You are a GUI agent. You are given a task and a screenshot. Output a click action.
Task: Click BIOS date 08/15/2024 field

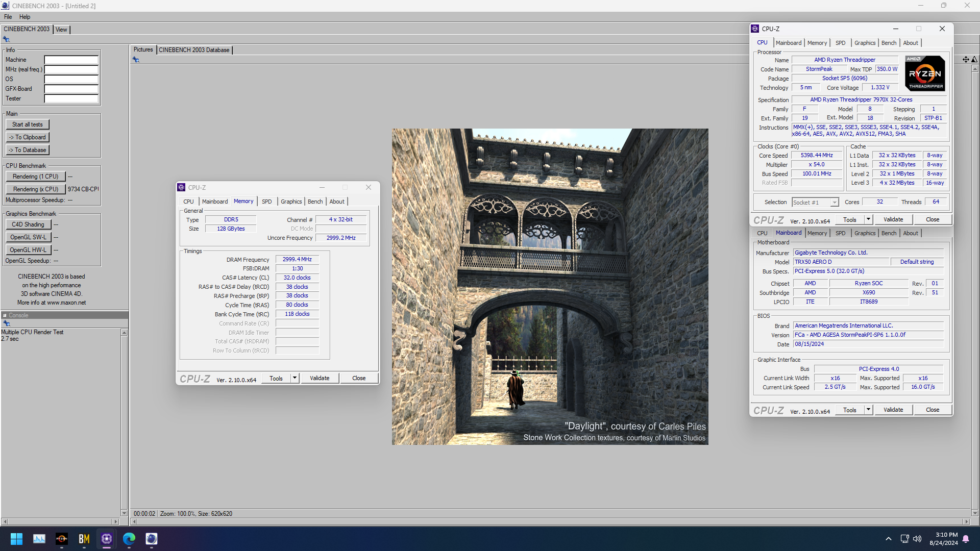click(x=868, y=344)
